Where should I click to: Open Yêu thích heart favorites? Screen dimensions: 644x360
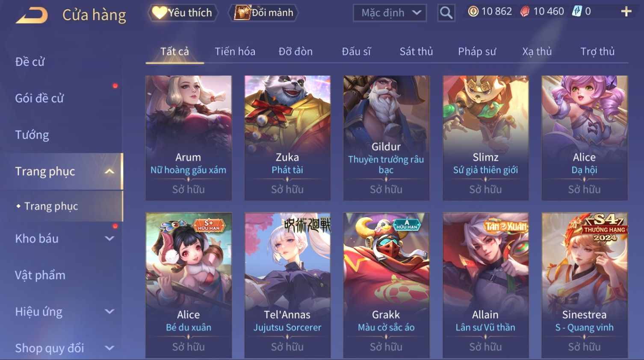tap(183, 13)
